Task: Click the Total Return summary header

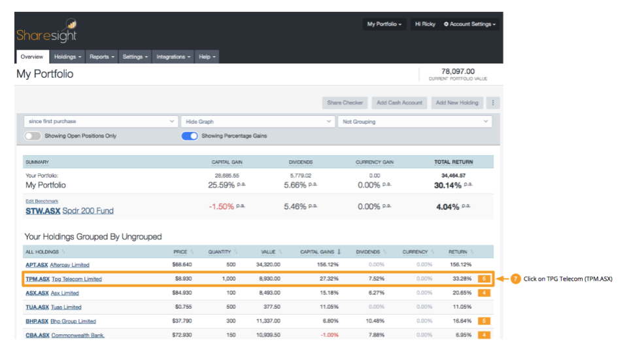Action: coord(454,162)
